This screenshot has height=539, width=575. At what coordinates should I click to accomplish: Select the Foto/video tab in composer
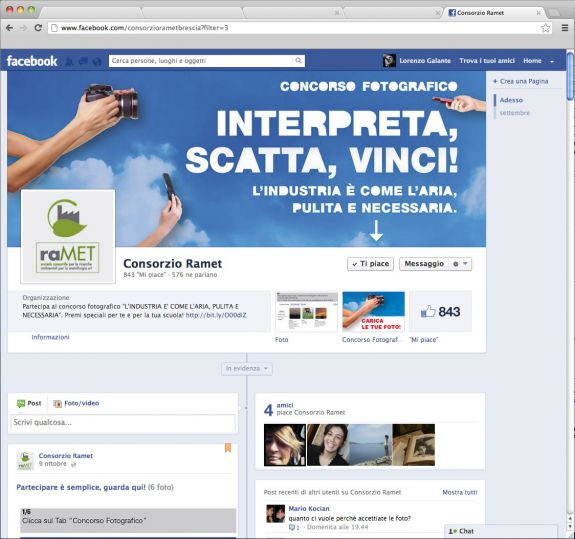[76, 403]
